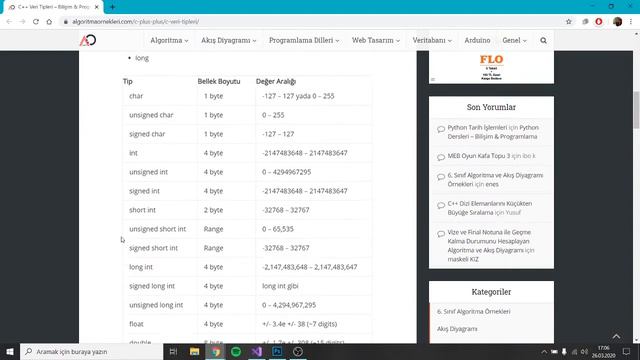Click the 'float' type cell
640x360 pixels.
tap(136, 324)
